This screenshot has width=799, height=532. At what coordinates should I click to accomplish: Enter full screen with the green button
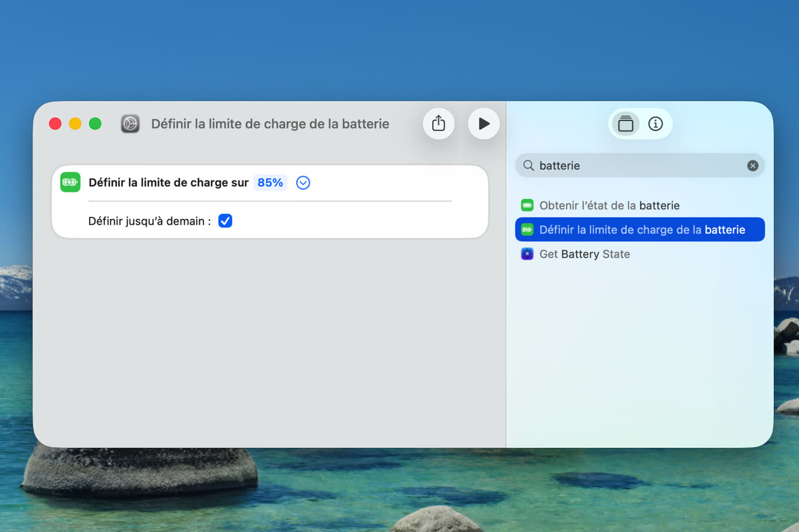pyautogui.click(x=95, y=124)
